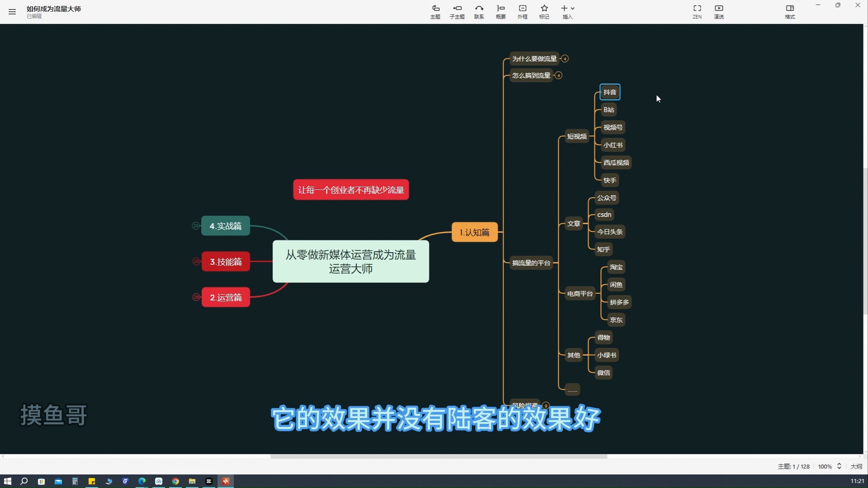Open Chrome from the Windows taskbar
This screenshot has width=868, height=488.
pos(175,481)
